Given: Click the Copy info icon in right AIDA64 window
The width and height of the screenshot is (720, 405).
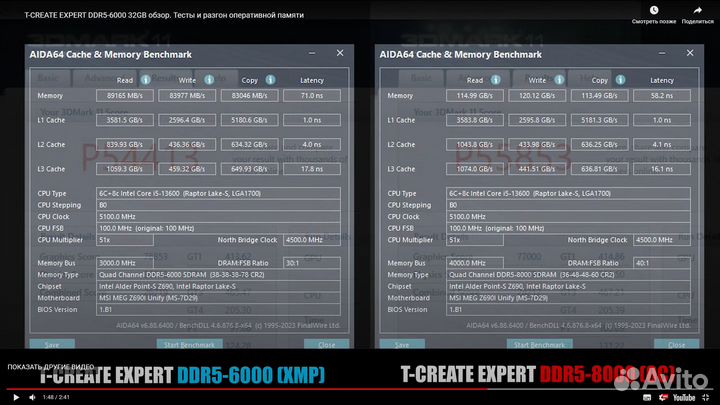Looking at the screenshot, I should coord(620,80).
